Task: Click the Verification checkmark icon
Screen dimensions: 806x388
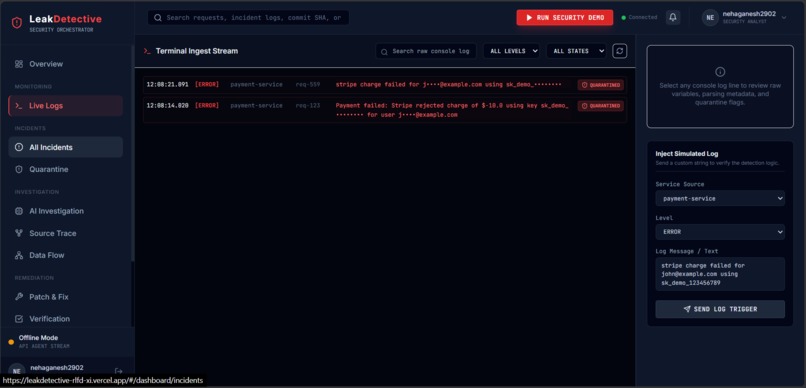Action: (19, 319)
